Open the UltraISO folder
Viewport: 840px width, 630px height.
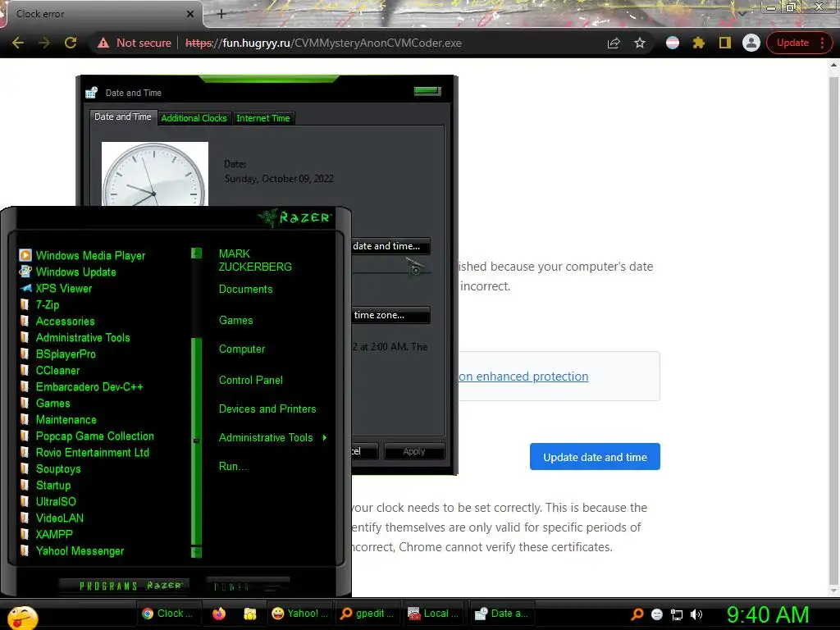[48, 501]
